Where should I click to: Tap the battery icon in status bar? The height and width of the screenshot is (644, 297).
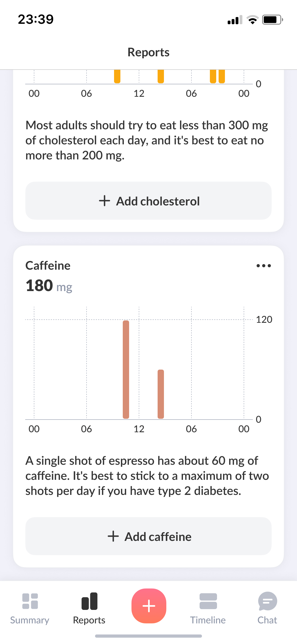click(272, 20)
